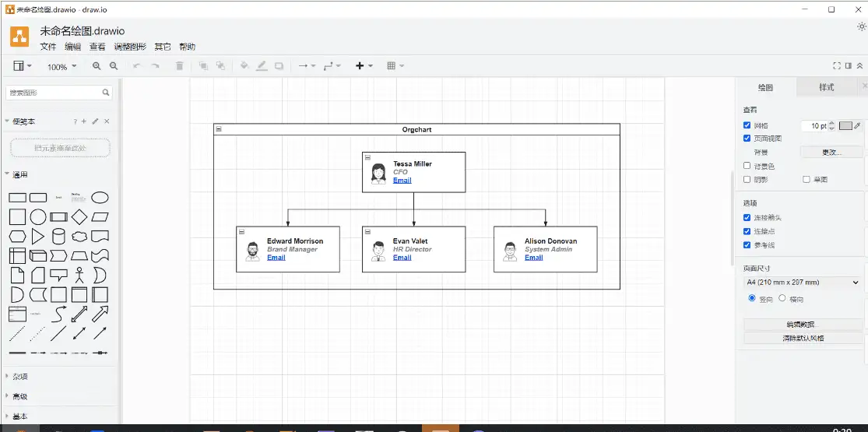Click the fill color bucket icon

[x=244, y=66]
